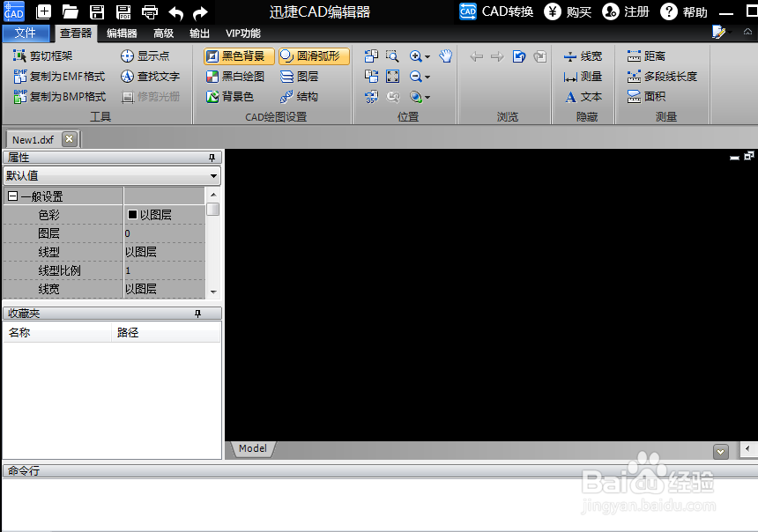Click the 注册 register button
Viewport: 758px width, 532px height.
coord(626,11)
